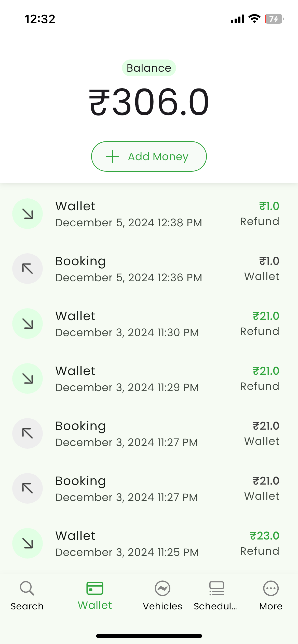Screen dimensions: 298x644
Task: Tap the battery indicator in status bar
Action: [274, 19]
